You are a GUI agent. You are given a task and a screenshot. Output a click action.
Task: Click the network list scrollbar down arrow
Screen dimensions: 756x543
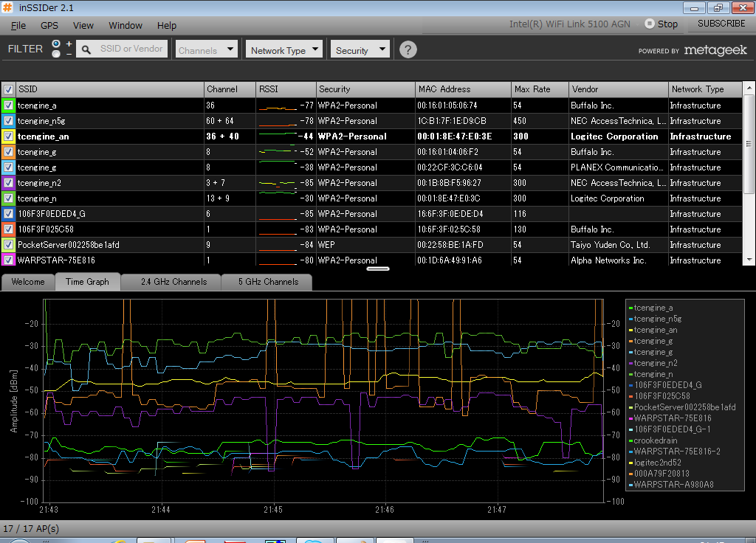(749, 260)
